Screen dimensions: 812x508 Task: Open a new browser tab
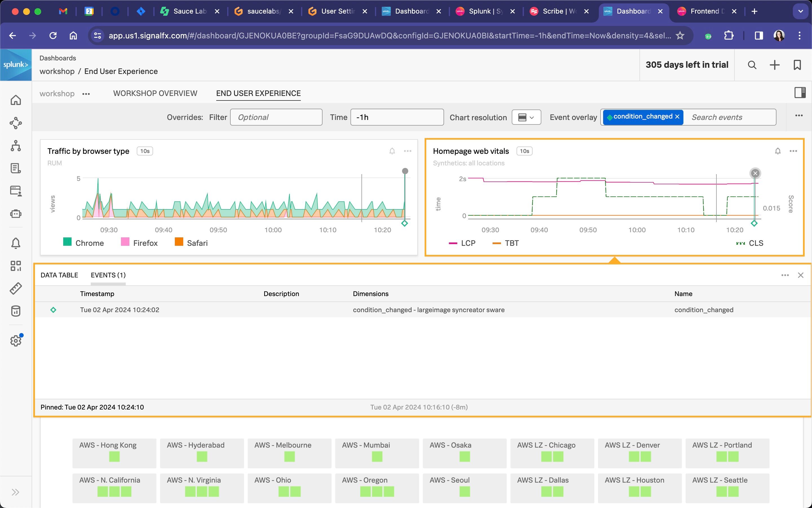(754, 11)
